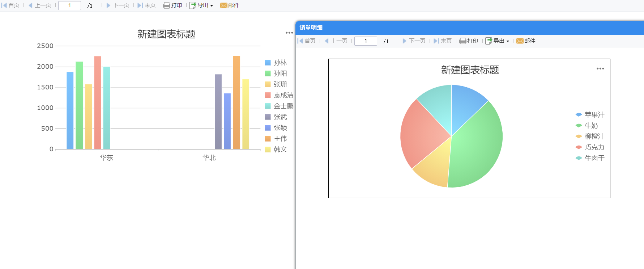Click the yellow 韩文 bar in 华北

tap(246, 114)
